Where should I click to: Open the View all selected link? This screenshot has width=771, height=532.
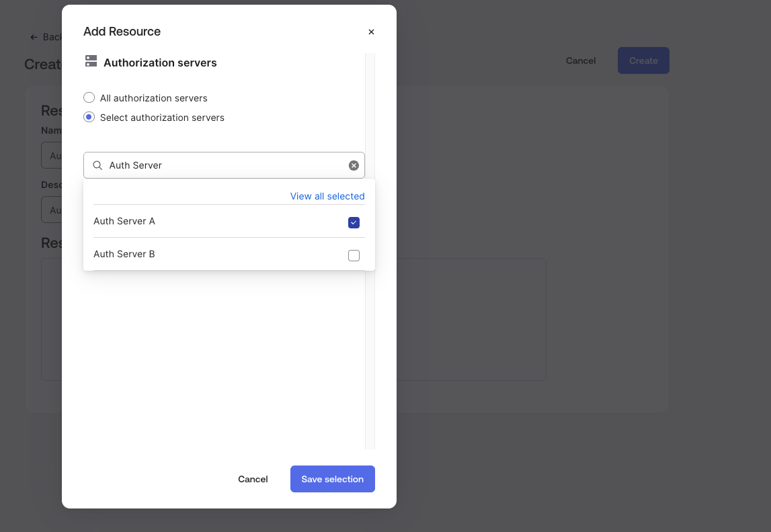tap(327, 196)
